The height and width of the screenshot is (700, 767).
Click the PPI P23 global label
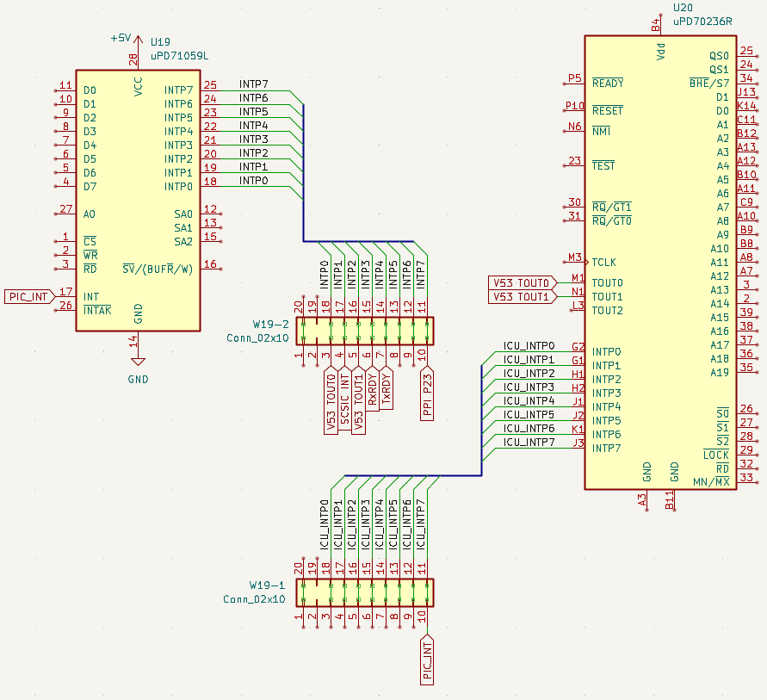426,395
